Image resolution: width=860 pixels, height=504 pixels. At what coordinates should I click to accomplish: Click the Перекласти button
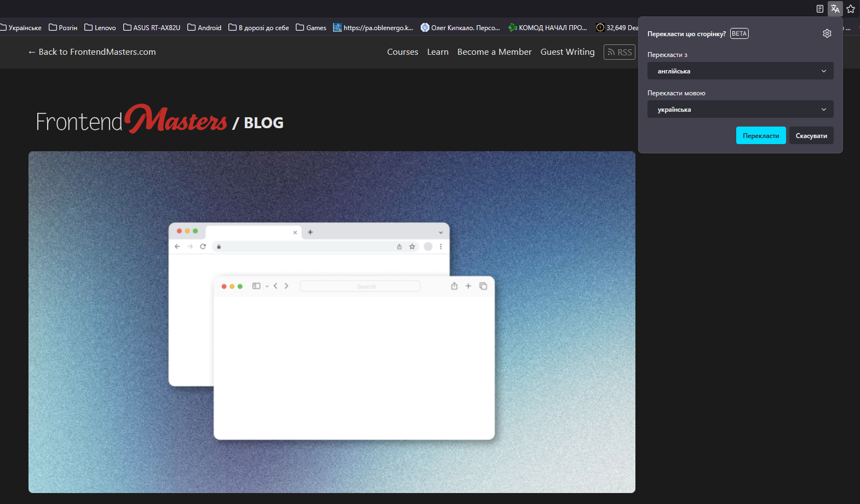tap(761, 136)
